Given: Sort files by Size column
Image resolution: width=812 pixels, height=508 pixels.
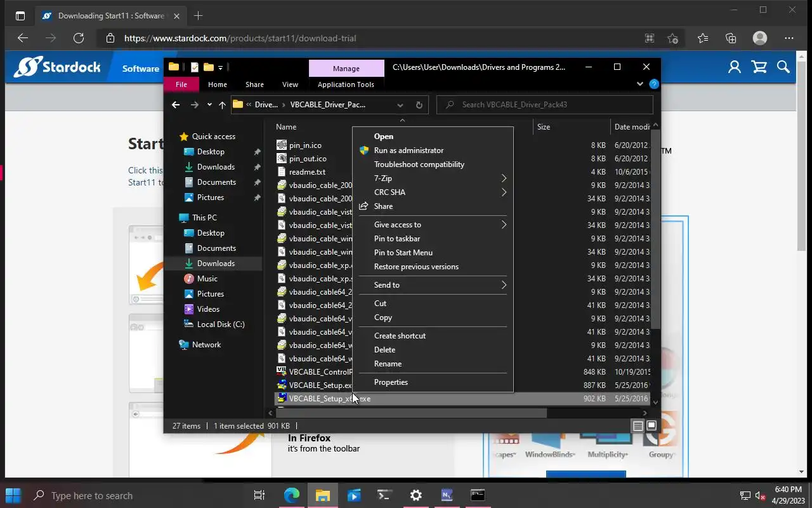Looking at the screenshot, I should pyautogui.click(x=544, y=127).
